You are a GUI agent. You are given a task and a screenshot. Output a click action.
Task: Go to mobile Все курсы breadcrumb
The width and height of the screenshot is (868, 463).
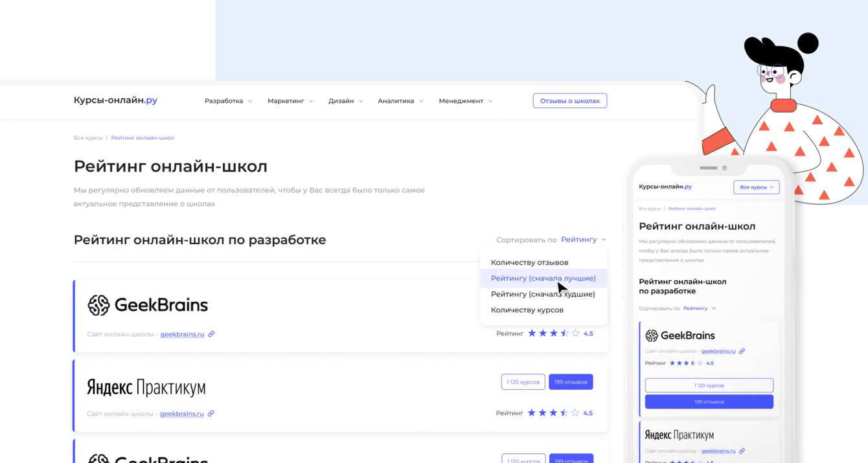click(650, 209)
